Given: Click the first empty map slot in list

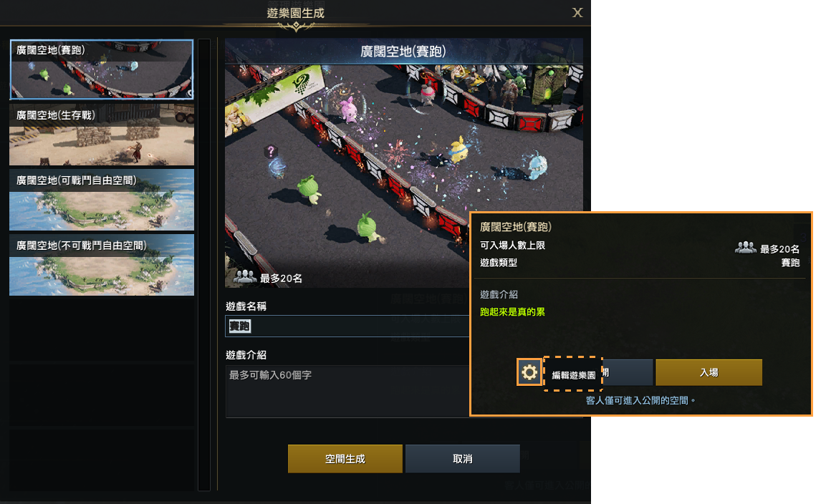Looking at the screenshot, I should pyautogui.click(x=102, y=330).
